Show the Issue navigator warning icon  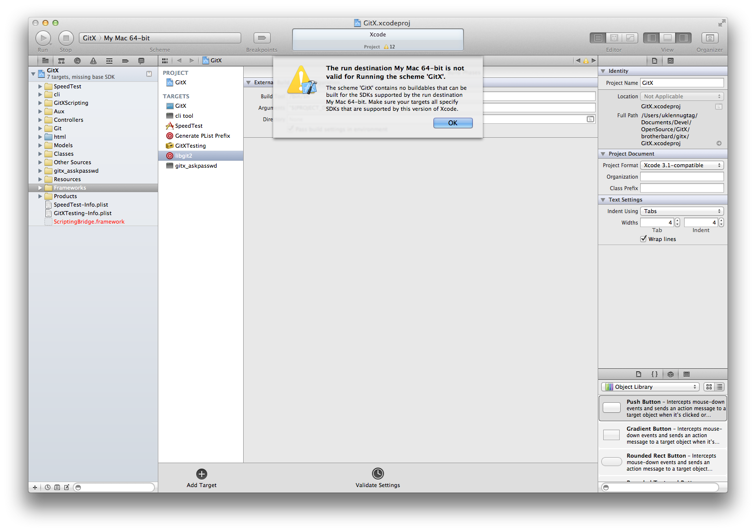(93, 61)
